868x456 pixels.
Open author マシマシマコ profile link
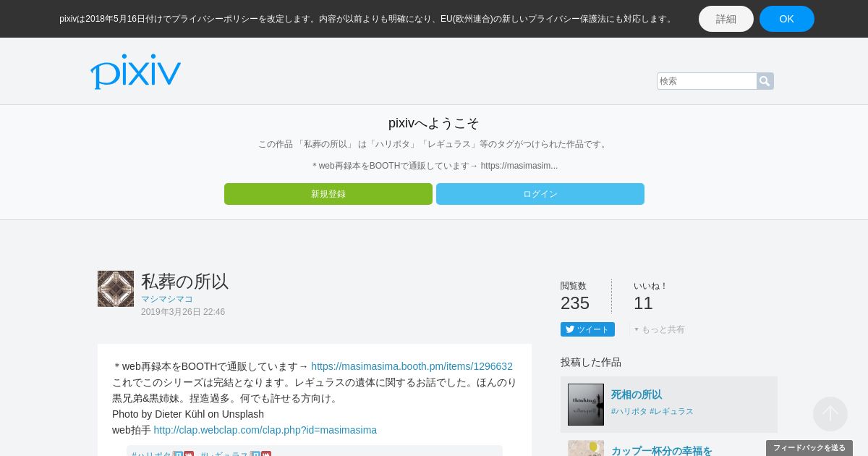click(x=167, y=299)
